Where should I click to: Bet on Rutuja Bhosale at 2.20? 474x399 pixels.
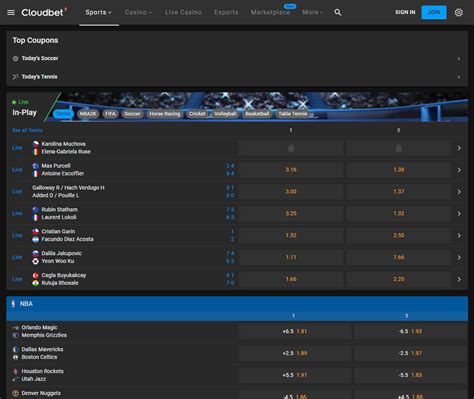(399, 279)
